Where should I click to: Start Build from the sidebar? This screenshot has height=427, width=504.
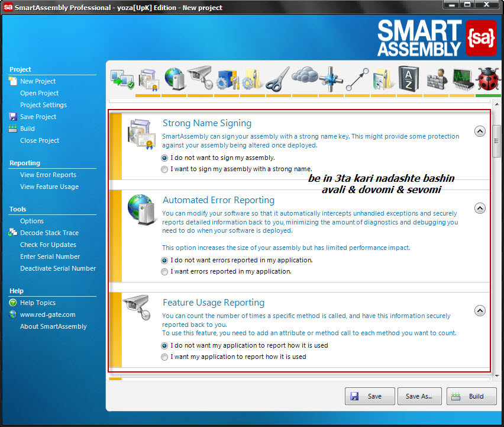pos(27,129)
